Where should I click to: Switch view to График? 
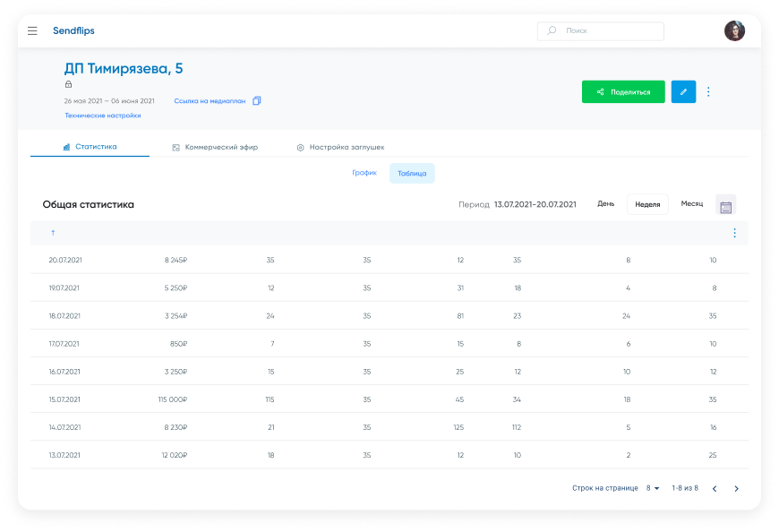[x=364, y=173]
